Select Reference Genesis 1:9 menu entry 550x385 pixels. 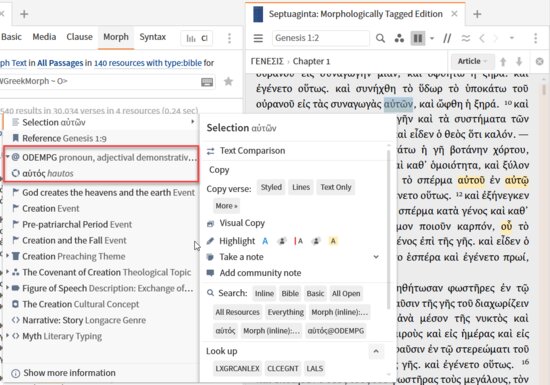pos(101,139)
